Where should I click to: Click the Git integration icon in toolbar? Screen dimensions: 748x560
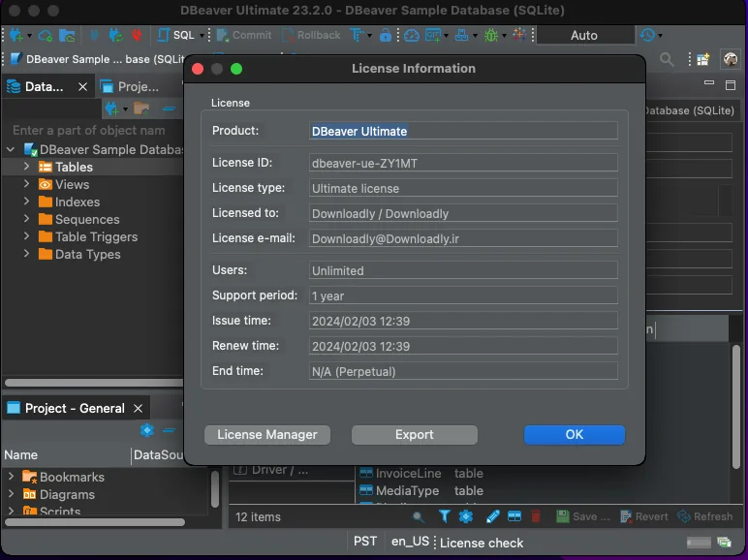click(433, 35)
